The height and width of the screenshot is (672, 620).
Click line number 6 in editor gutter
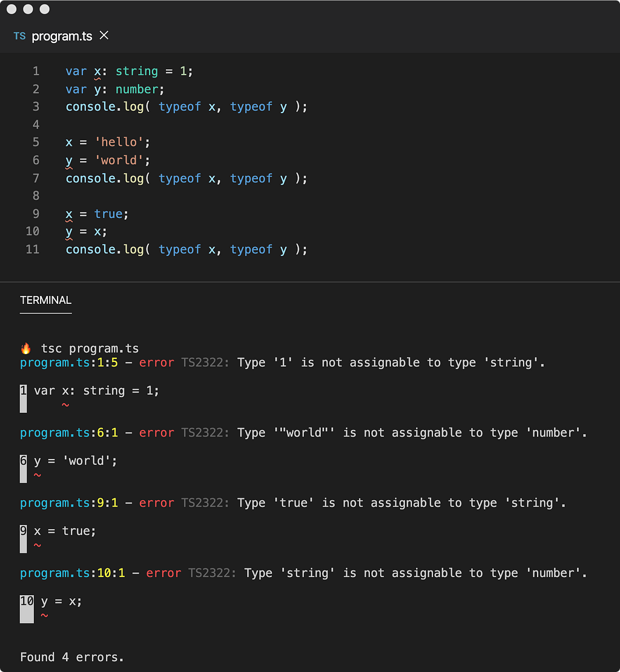coord(36,160)
